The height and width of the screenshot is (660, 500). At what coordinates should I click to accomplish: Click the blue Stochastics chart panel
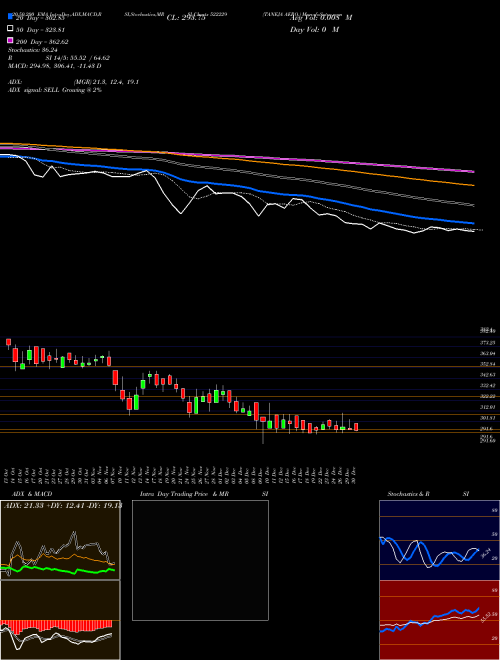pyautogui.click(x=439, y=540)
